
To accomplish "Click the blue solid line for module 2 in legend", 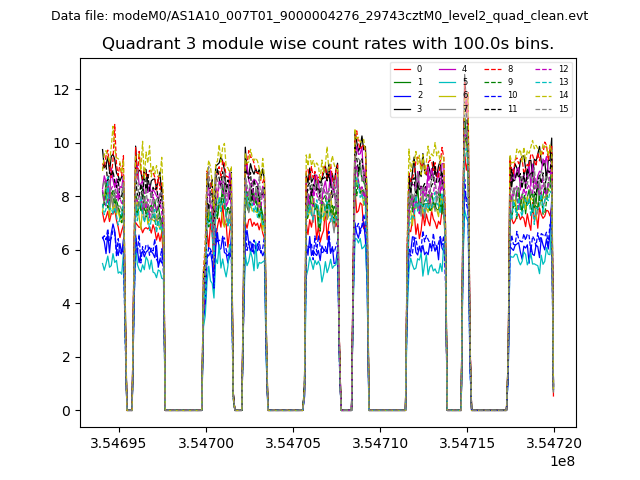I will pos(402,95).
